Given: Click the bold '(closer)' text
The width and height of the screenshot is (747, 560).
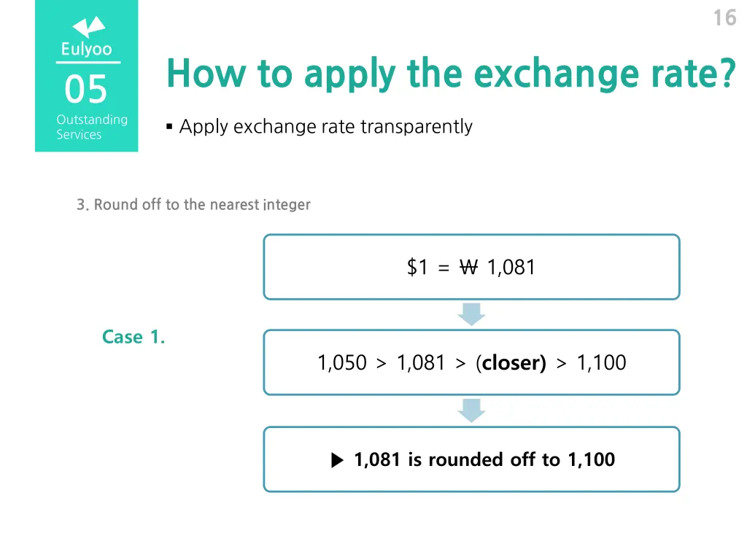Looking at the screenshot, I should tap(511, 363).
